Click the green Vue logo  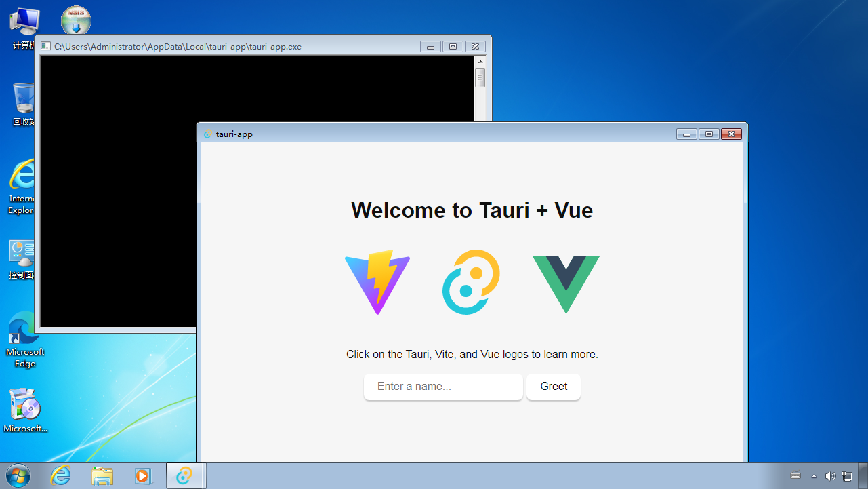566,284
